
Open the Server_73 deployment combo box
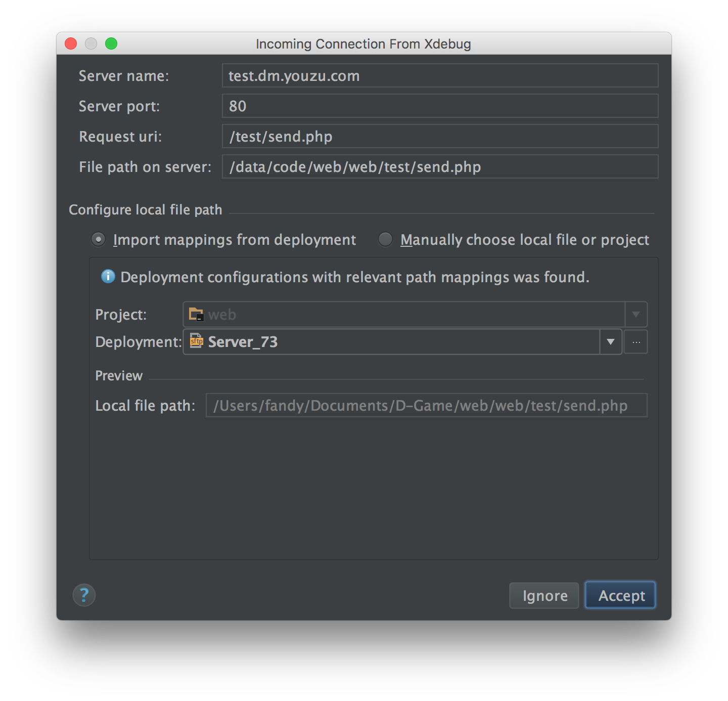392,342
